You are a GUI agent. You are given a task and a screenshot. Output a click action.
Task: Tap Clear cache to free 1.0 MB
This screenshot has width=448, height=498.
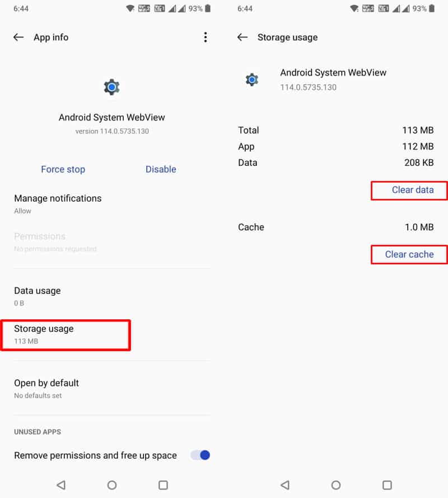tap(409, 254)
